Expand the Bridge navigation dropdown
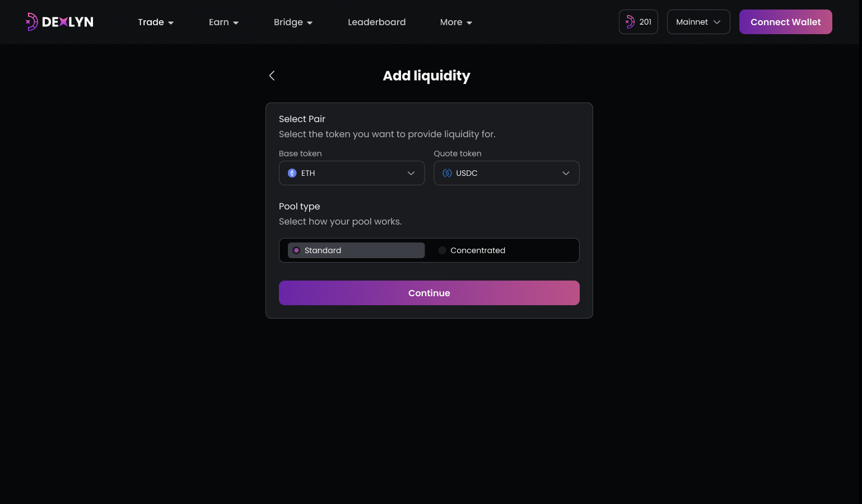Image resolution: width=862 pixels, height=504 pixels. pyautogui.click(x=292, y=22)
